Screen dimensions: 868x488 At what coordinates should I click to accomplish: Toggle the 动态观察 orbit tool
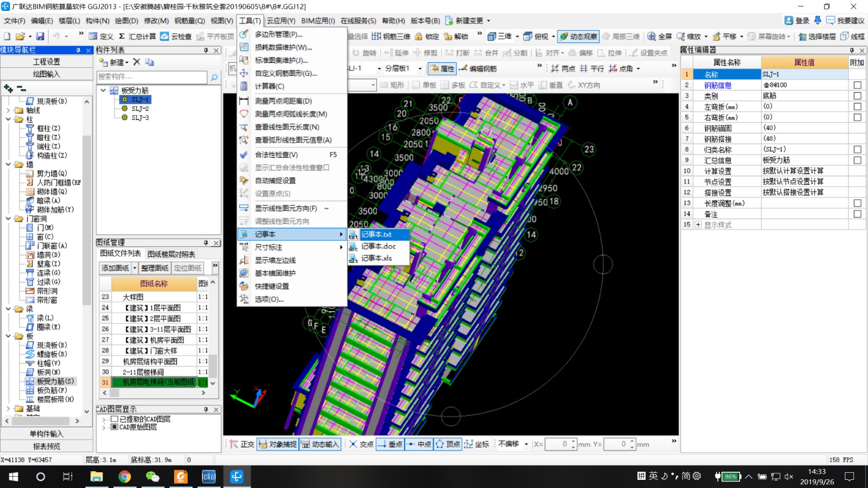point(578,36)
